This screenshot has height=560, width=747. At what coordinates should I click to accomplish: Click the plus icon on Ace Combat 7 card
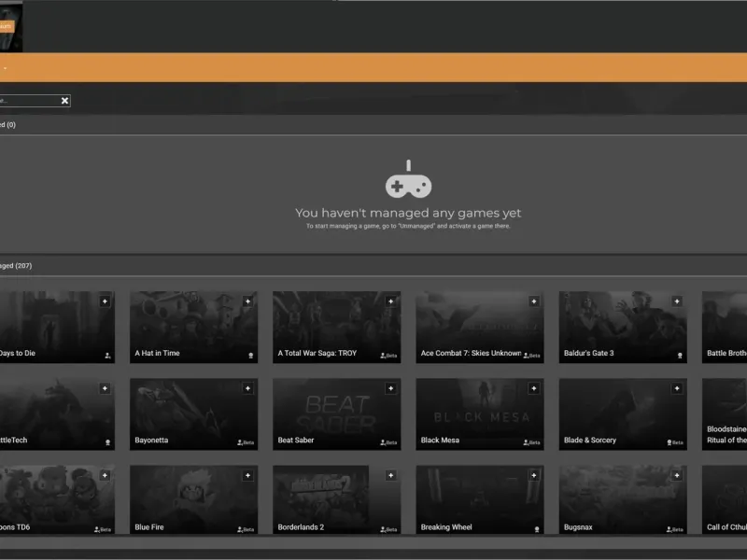coord(533,301)
